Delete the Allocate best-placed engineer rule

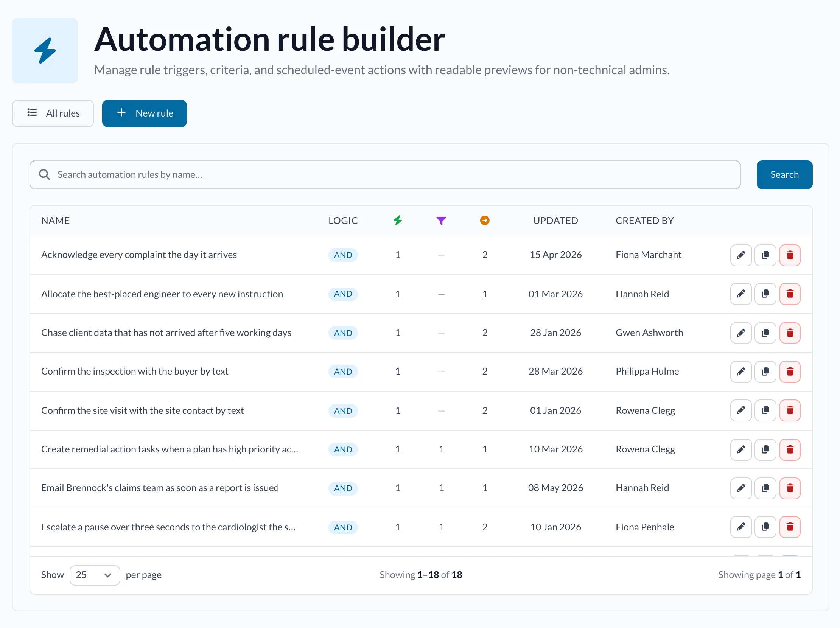[x=790, y=294]
